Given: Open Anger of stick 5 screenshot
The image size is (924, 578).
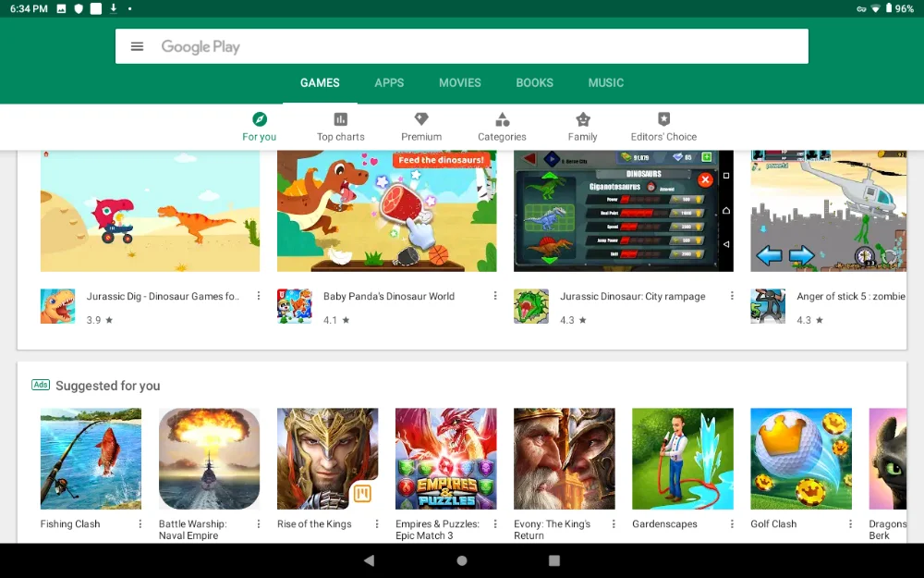Looking at the screenshot, I should (x=829, y=211).
